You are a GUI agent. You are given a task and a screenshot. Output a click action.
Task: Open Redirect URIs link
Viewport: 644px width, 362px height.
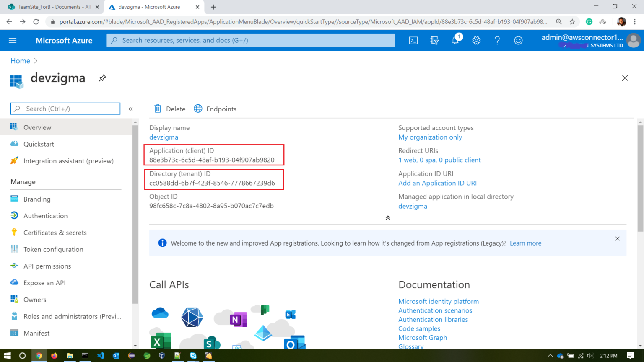click(439, 160)
